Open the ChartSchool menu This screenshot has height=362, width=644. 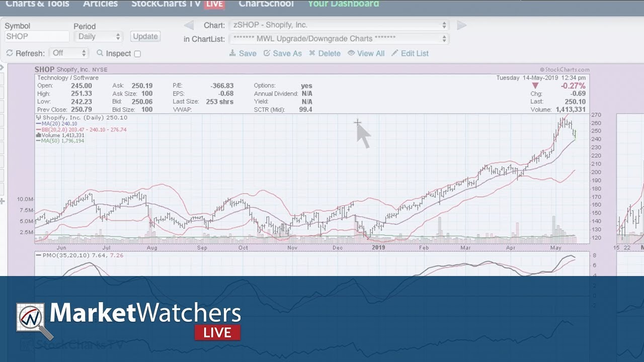coord(266,4)
